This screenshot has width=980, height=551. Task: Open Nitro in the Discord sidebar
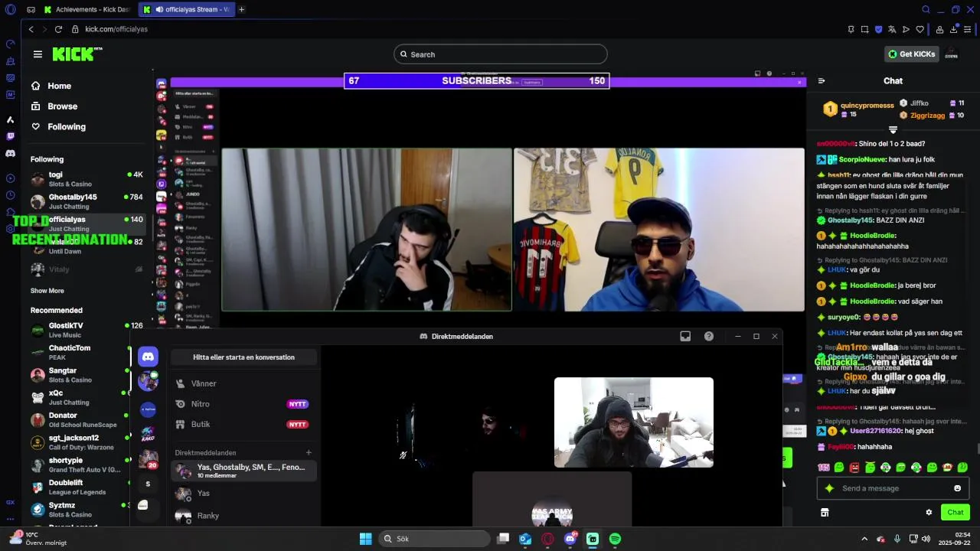(x=243, y=404)
